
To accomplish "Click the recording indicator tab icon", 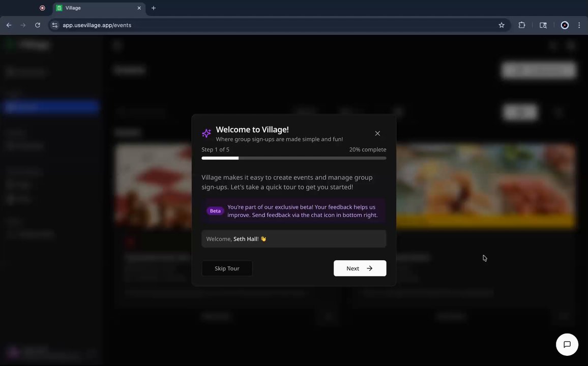I will [x=42, y=8].
